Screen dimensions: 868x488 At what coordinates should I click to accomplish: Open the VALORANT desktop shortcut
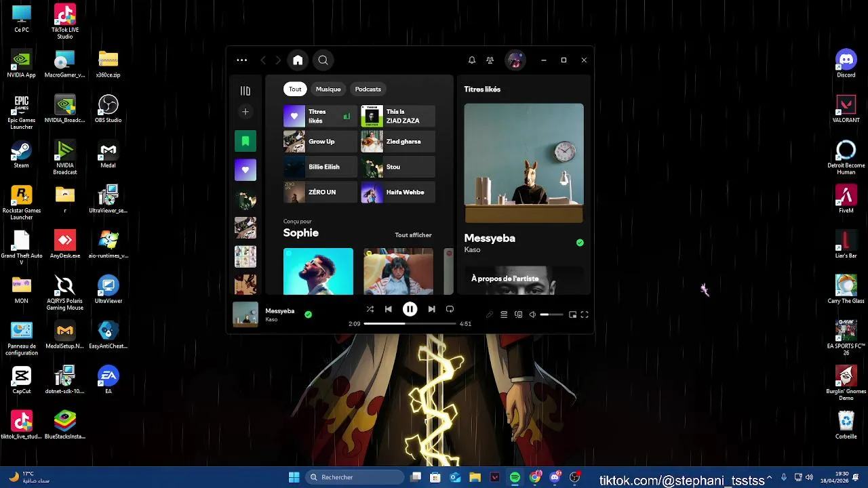pos(846,109)
